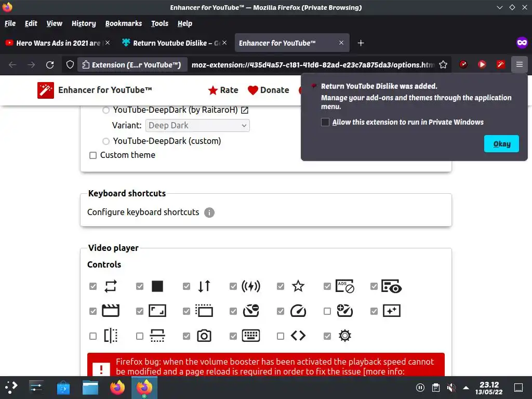
Task: Uncheck the loop control checkbox
Action: [93, 286]
